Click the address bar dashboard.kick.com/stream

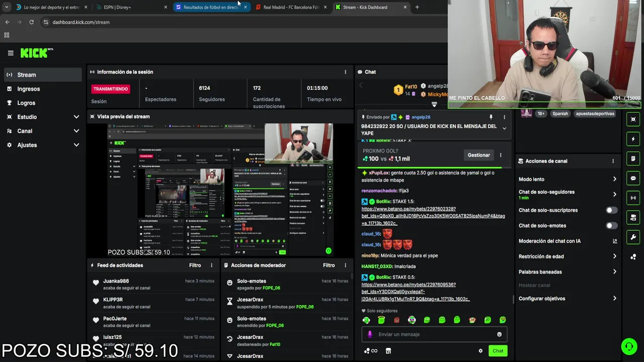click(x=80, y=22)
